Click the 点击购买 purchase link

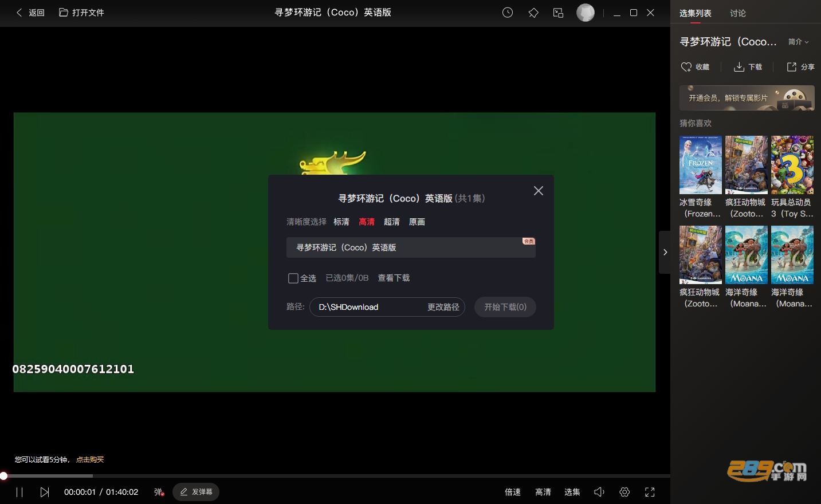tap(90, 459)
